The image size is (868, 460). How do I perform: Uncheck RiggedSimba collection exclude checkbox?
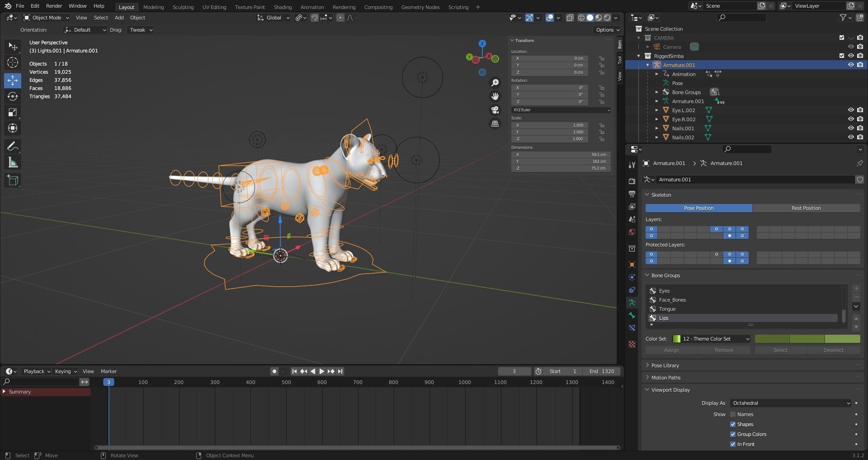[841, 56]
